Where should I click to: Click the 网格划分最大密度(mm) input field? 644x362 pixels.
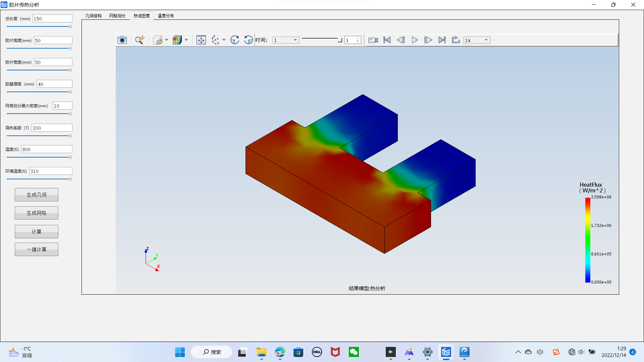[62, 106]
